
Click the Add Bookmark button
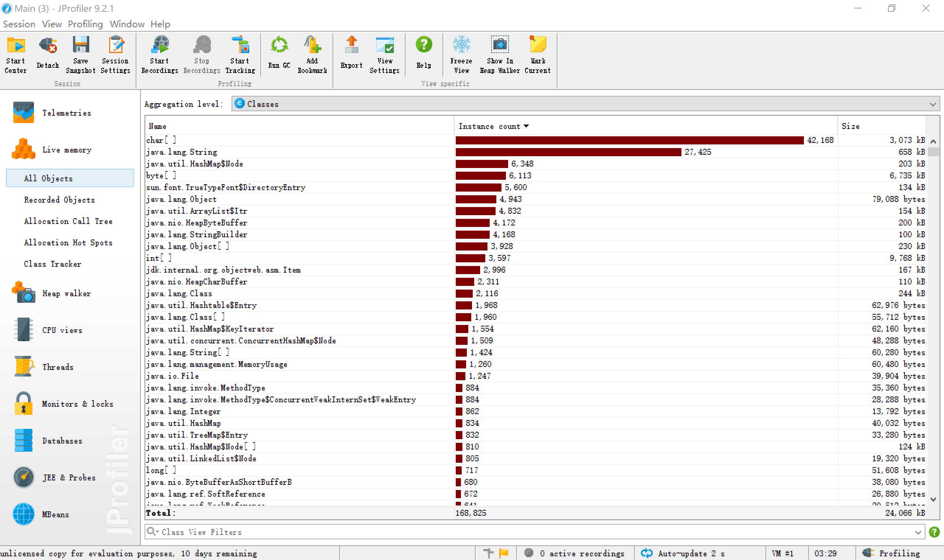tap(312, 56)
